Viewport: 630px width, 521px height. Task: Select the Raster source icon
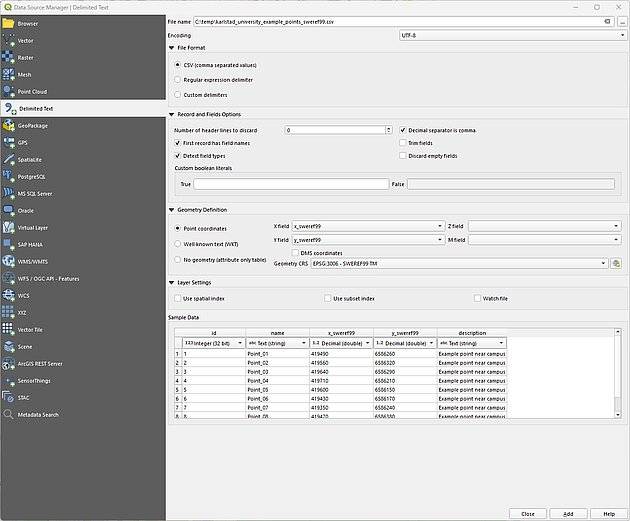tap(8, 57)
